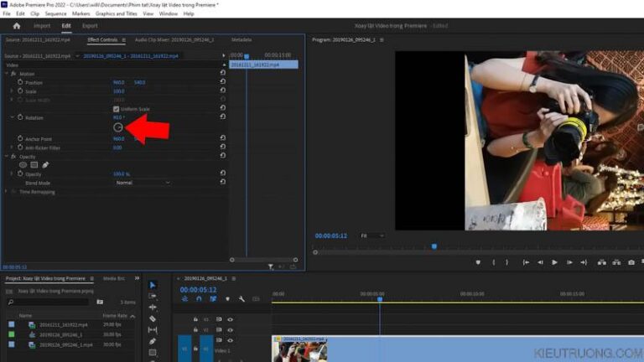This screenshot has width=644, height=362.
Task: Open Blend Mode Normal dropdown
Action: pos(142,183)
